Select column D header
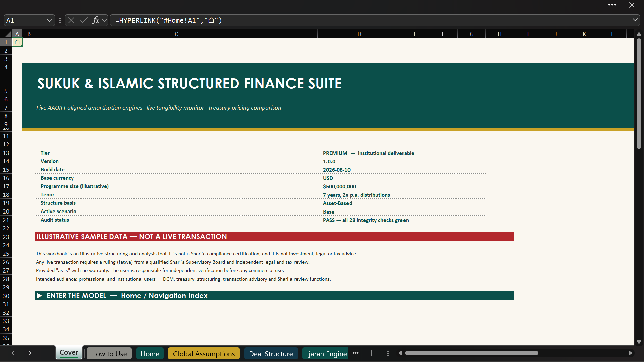 359,34
